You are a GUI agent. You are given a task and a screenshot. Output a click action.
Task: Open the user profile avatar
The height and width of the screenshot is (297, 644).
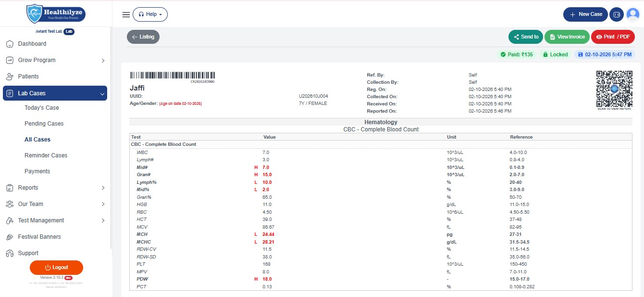tap(633, 14)
